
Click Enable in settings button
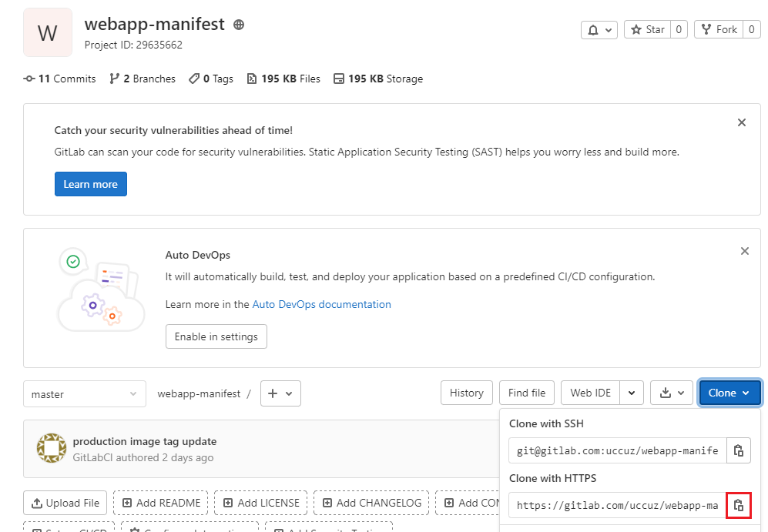[216, 336]
